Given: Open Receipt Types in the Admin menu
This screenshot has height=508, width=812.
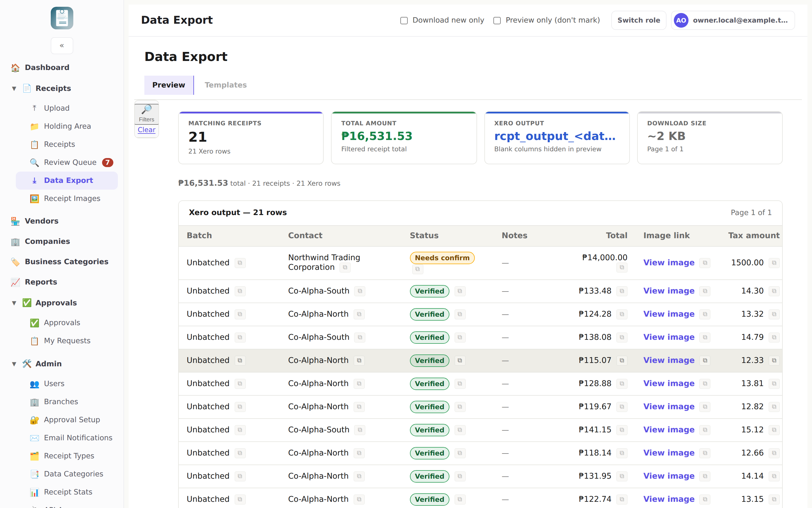Looking at the screenshot, I should click(x=67, y=456).
